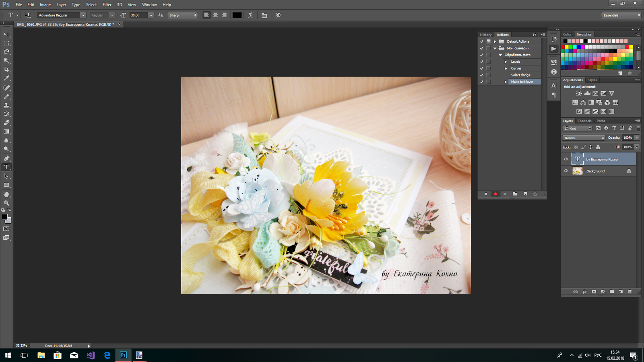Open File Explorer from taskbar
The width and height of the screenshot is (644, 362).
41,355
